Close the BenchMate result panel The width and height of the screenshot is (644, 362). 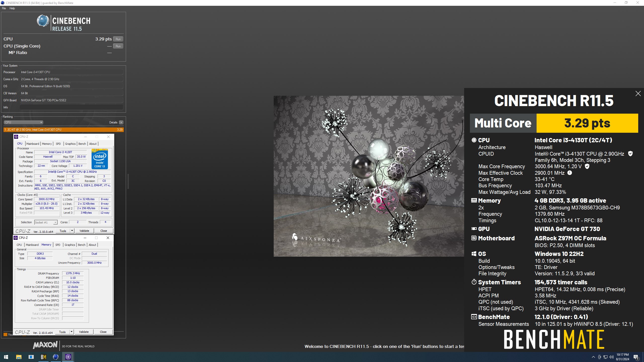(638, 94)
